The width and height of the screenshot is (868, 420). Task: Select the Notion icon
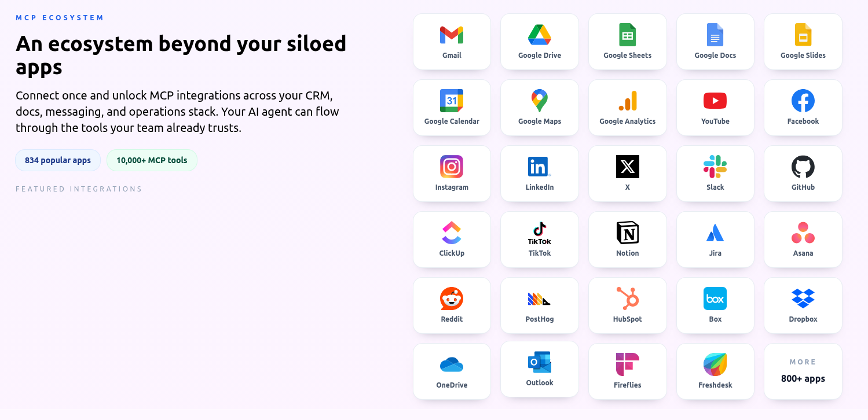coord(628,233)
